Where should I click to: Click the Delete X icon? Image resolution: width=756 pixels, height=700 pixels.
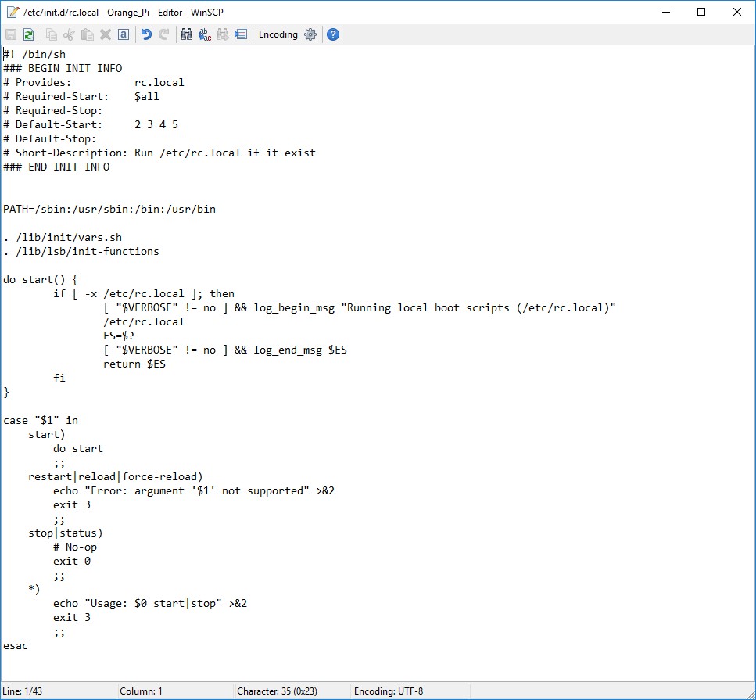pyautogui.click(x=106, y=34)
